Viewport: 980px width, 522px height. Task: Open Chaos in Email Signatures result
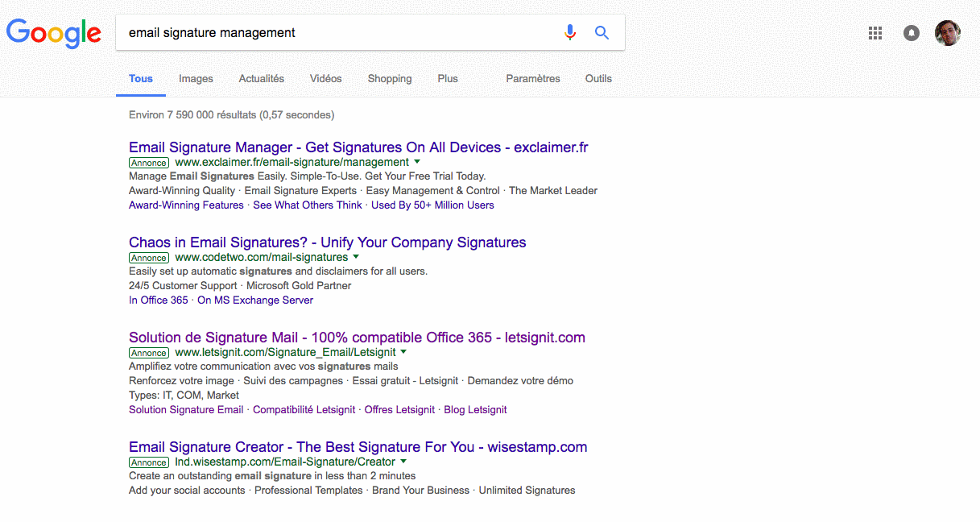(x=327, y=242)
